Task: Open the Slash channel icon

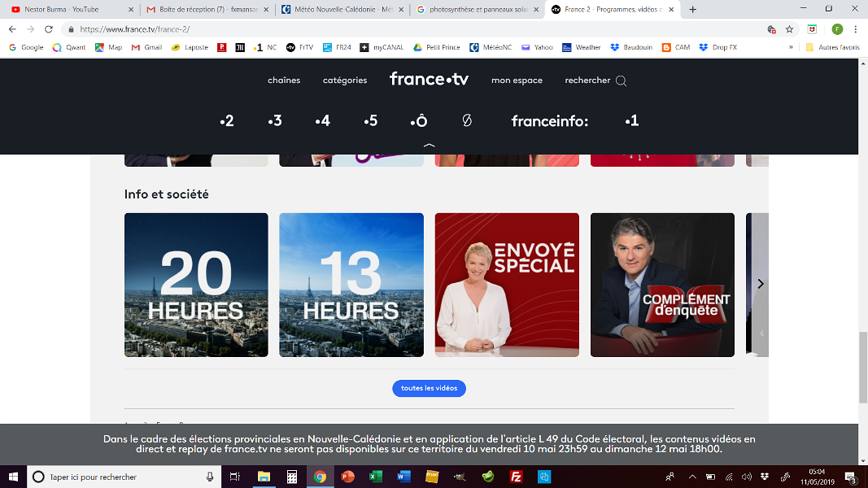Action: 467,120
